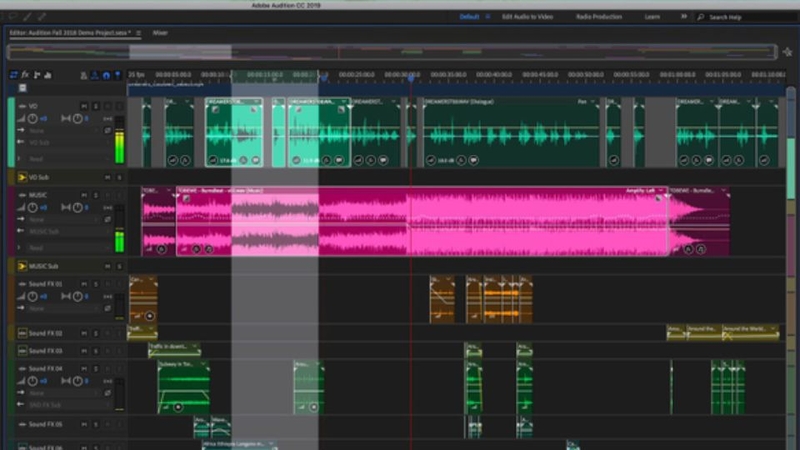This screenshot has height=450, width=800.
Task: Mute the MUSIC Sub bus
Action: coord(108,266)
